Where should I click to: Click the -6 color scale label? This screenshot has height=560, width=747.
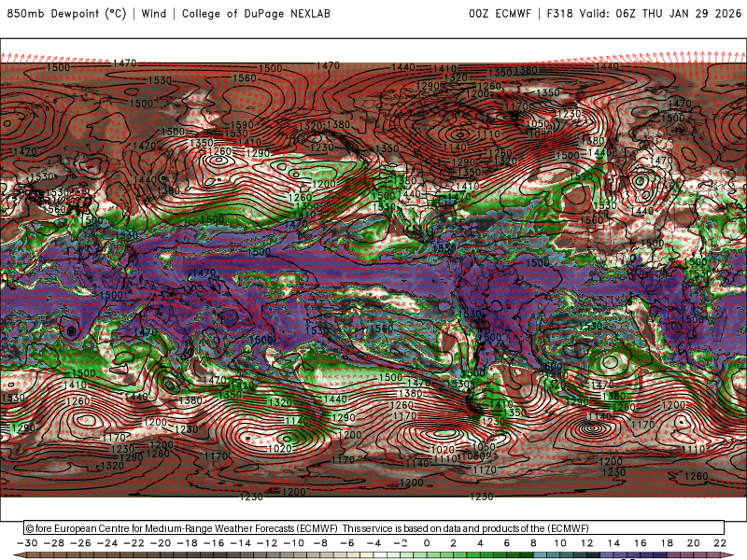point(347,543)
